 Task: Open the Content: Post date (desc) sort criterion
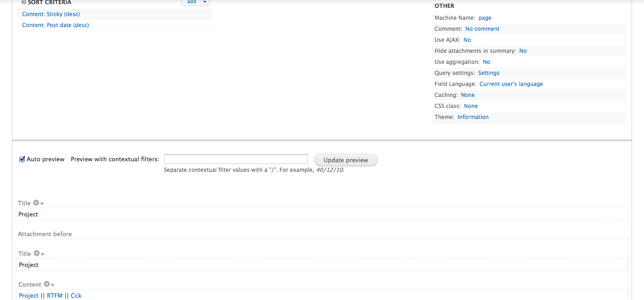coord(56,25)
